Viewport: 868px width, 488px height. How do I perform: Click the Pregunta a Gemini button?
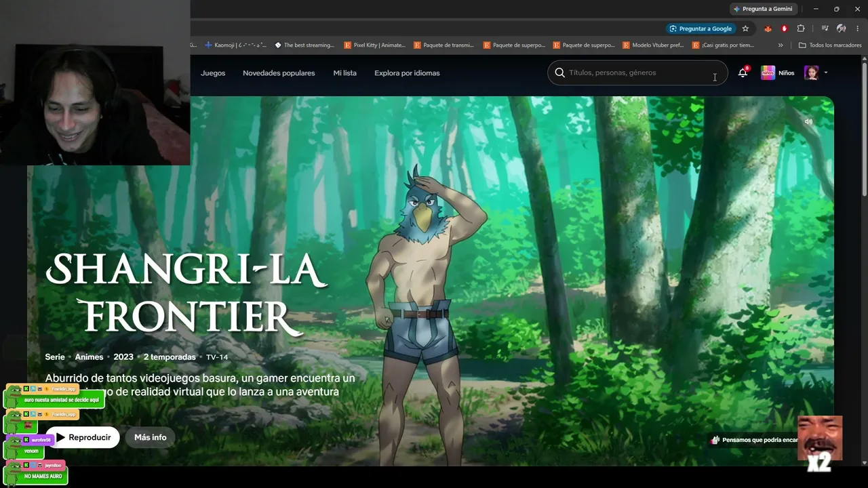click(764, 9)
